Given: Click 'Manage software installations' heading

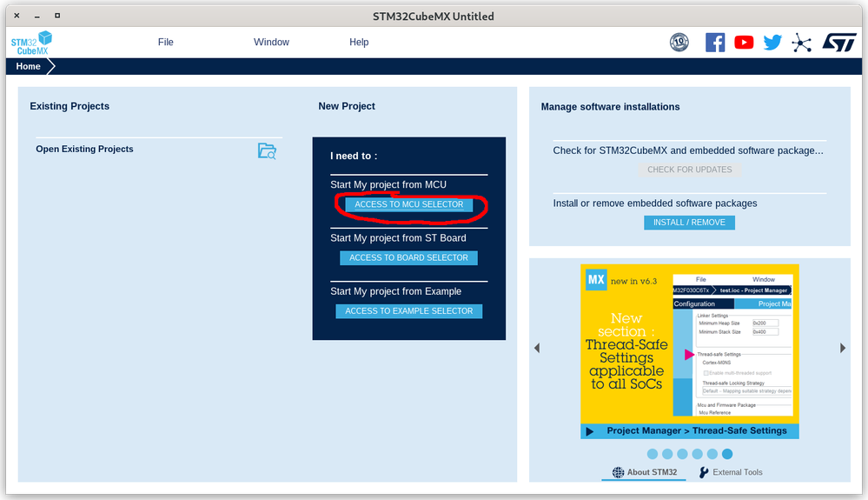Looking at the screenshot, I should click(x=610, y=107).
